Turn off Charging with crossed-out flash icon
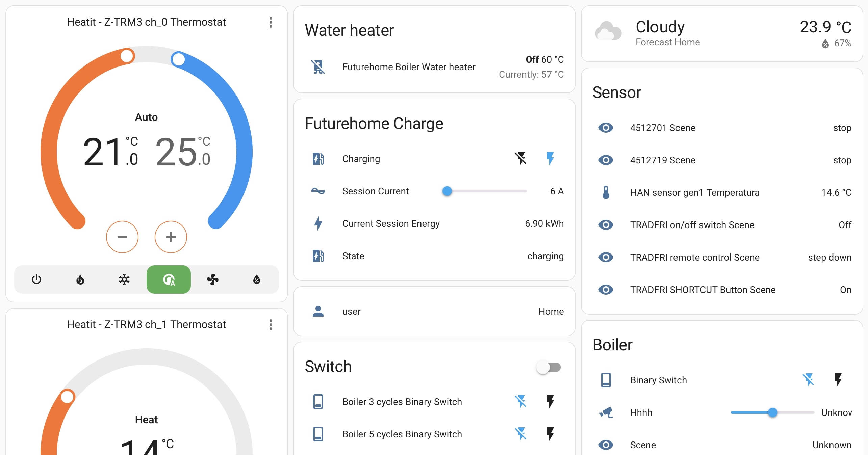Image resolution: width=868 pixels, height=455 pixels. (520, 158)
